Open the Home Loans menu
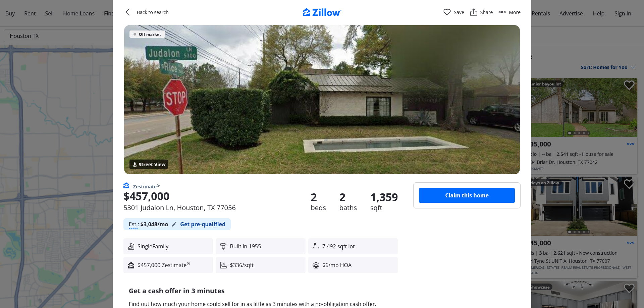 (x=79, y=13)
